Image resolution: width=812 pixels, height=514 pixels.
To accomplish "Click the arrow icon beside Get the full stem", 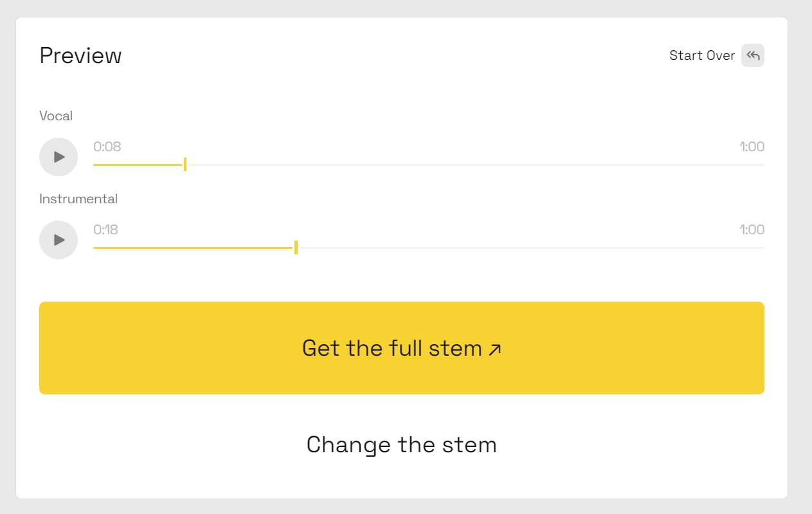I will pos(494,349).
